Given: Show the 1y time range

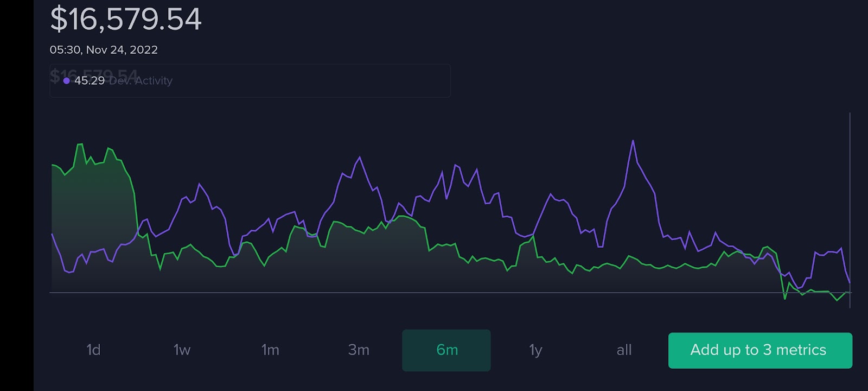Looking at the screenshot, I should click(x=535, y=350).
